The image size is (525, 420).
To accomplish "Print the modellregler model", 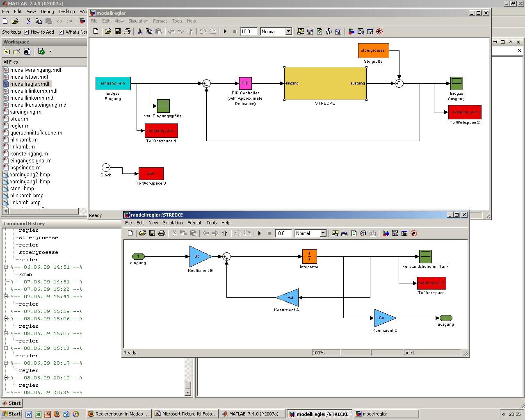I will tap(127, 31).
